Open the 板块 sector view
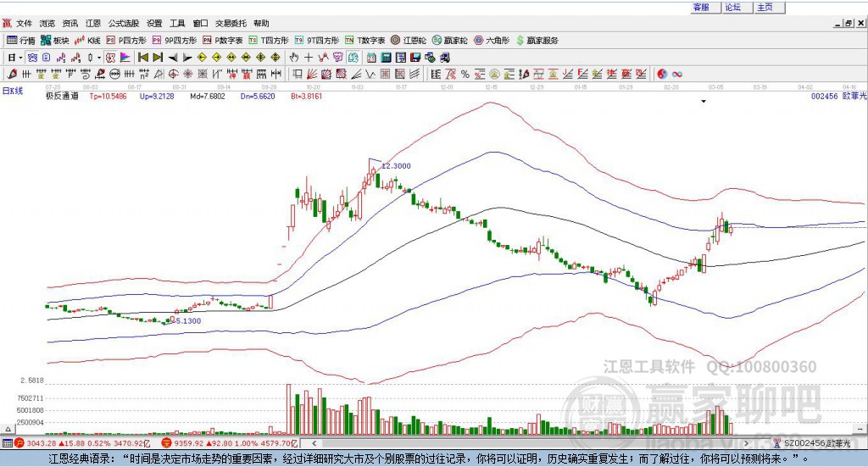Viewport: 868px width, 467px height. click(x=55, y=41)
